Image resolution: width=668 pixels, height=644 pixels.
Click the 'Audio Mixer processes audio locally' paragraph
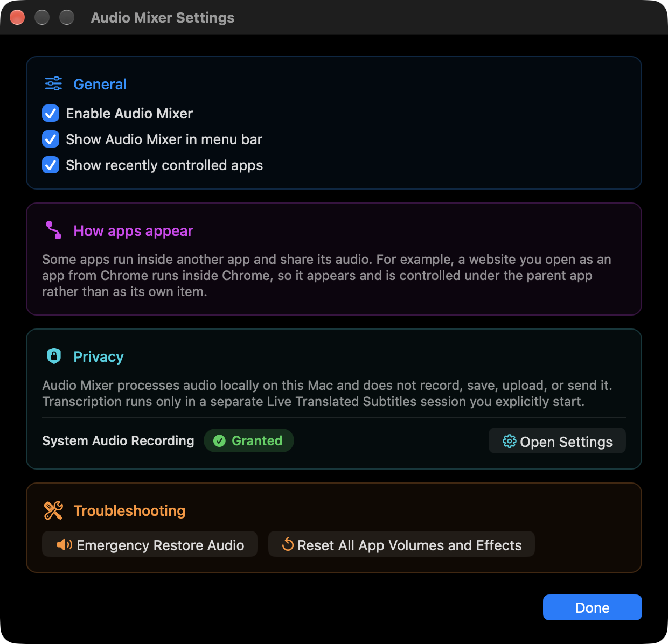click(327, 394)
